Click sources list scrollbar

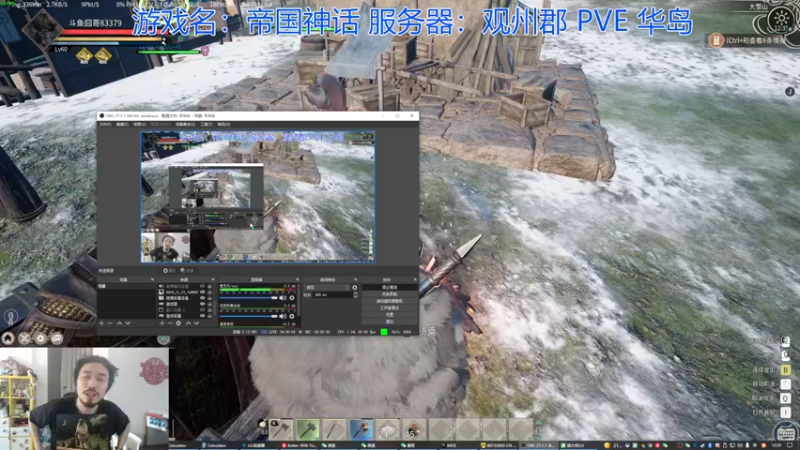coord(214,307)
